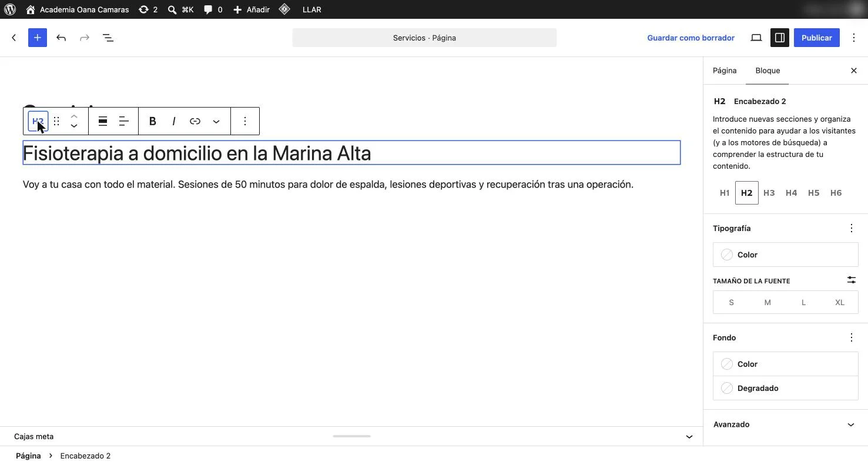Open the preview device view icon
868x465 pixels.
pos(756,38)
